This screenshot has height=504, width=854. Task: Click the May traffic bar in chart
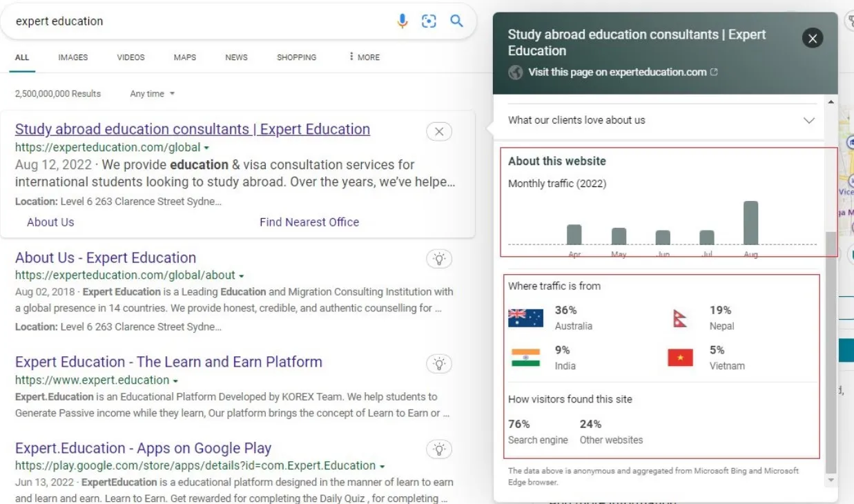(619, 236)
